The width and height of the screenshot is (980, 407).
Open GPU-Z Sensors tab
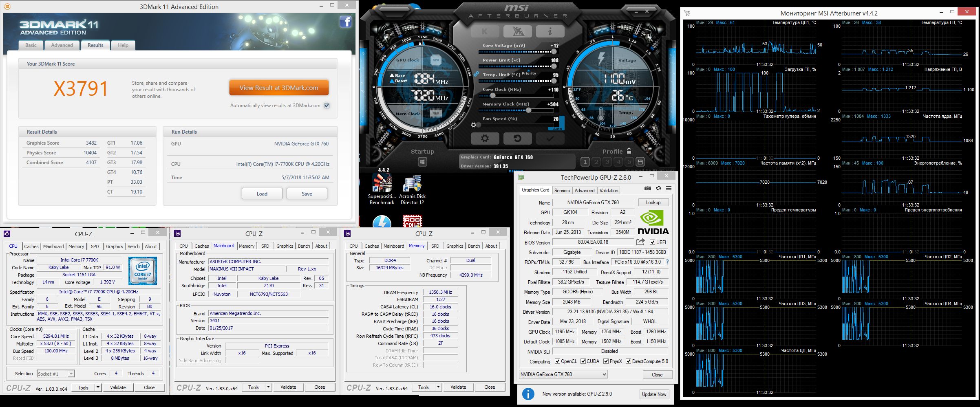tap(562, 190)
